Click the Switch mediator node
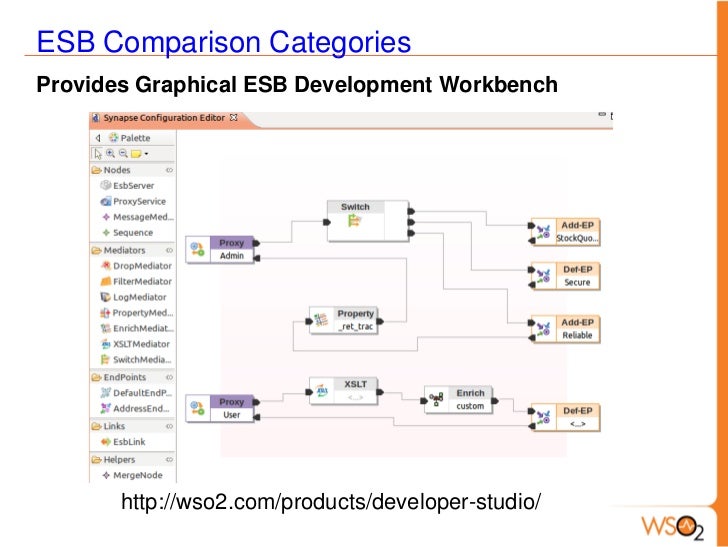The height and width of the screenshot is (547, 728). tap(368, 221)
